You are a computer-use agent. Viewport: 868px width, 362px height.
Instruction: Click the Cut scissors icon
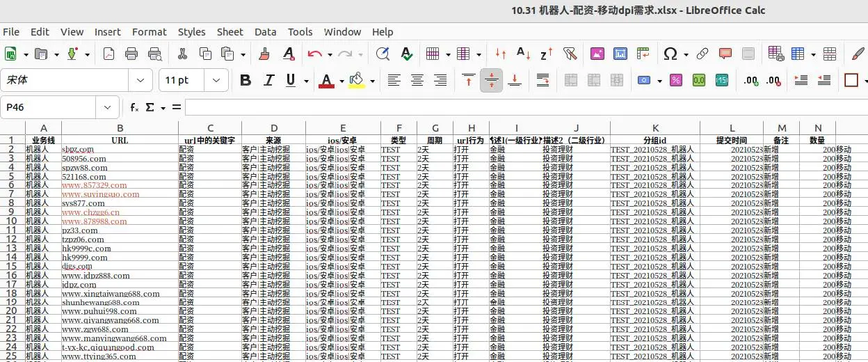pyautogui.click(x=182, y=54)
